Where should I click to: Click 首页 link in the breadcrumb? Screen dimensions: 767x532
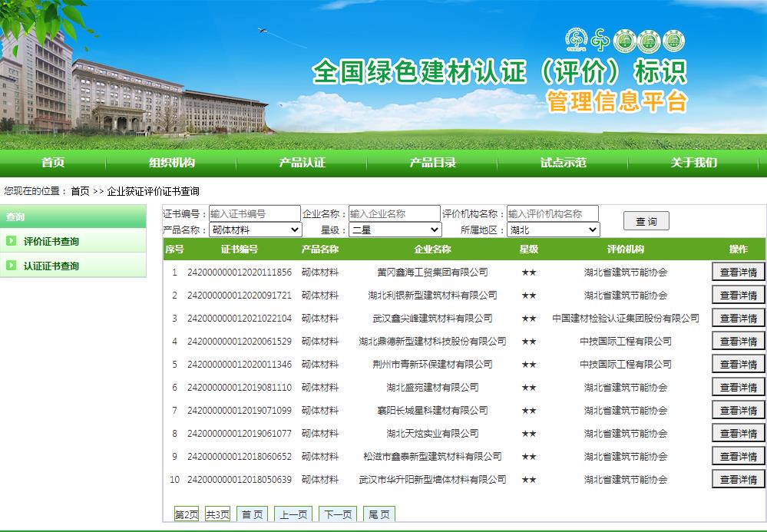[x=80, y=191]
